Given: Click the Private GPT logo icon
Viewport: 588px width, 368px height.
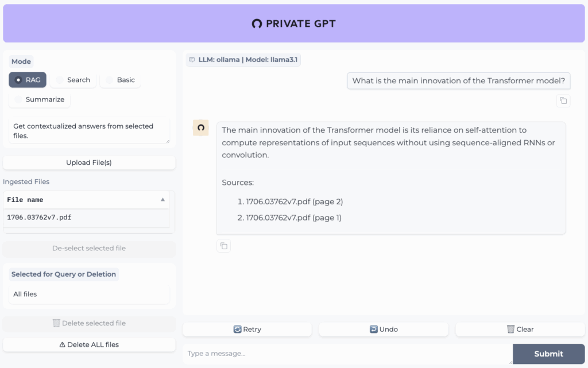Looking at the screenshot, I should tap(256, 24).
